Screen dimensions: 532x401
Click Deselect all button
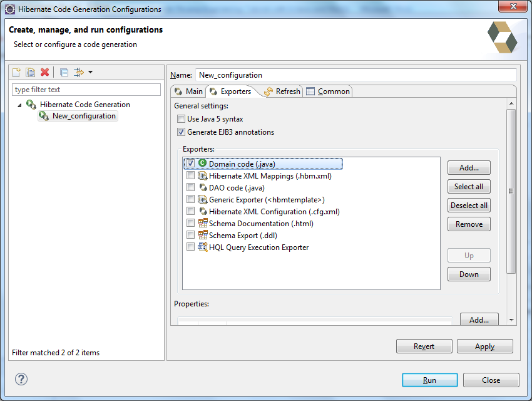pos(469,206)
